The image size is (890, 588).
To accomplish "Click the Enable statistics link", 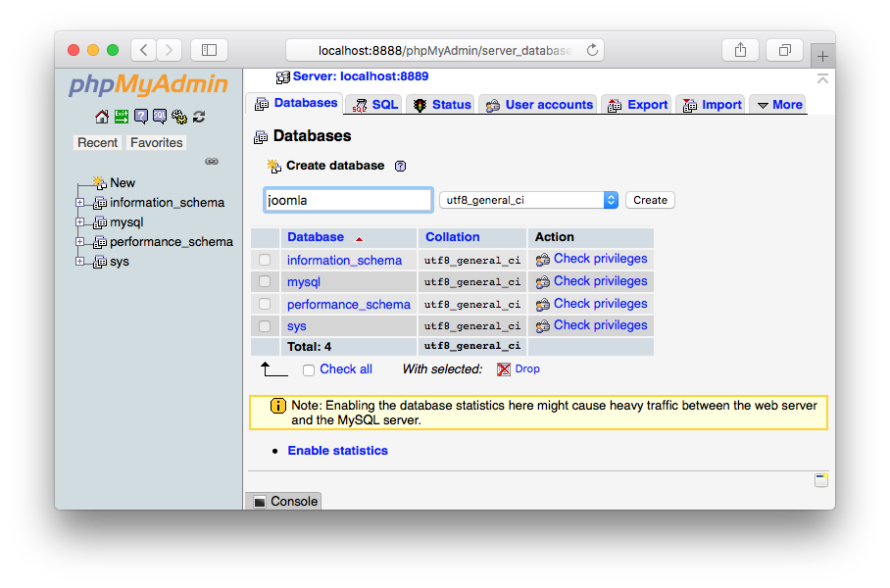I will [x=337, y=450].
